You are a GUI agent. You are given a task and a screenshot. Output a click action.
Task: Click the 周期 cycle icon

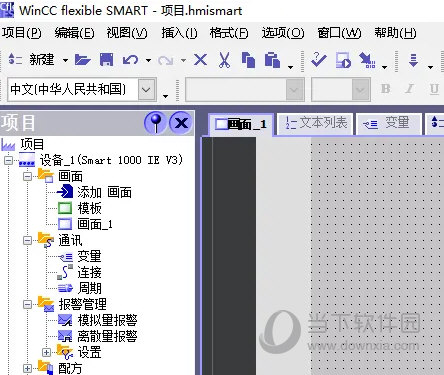point(65,288)
